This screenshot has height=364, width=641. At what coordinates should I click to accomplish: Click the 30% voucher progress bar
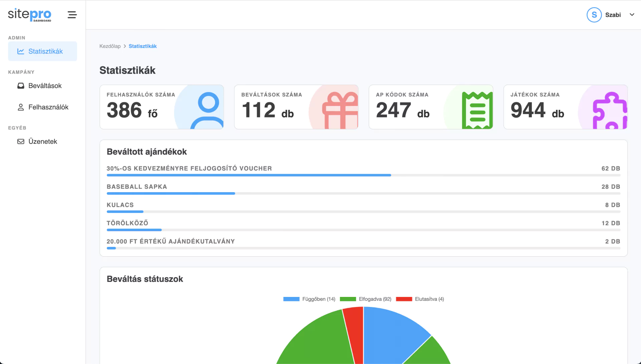click(249, 175)
